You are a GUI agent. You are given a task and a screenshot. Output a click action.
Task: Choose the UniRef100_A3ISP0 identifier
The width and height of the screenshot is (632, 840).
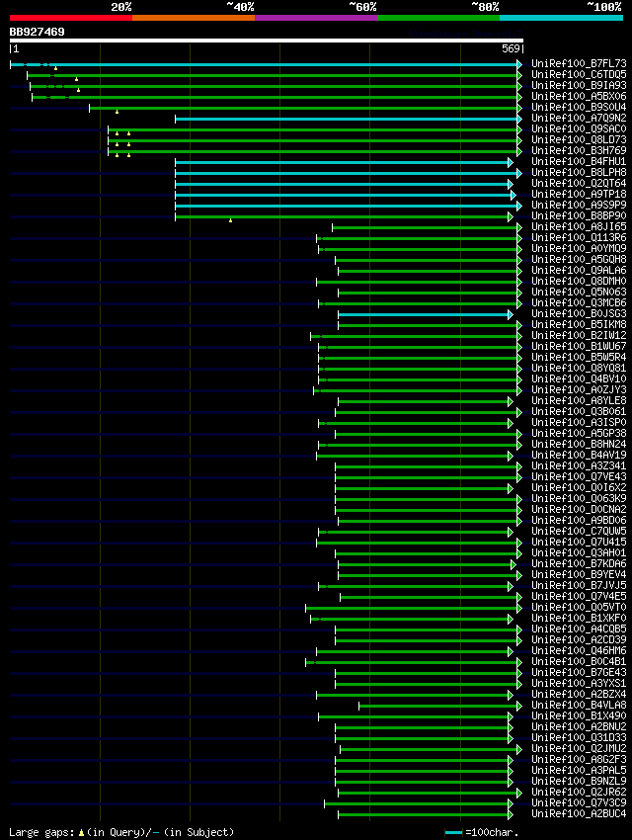(579, 423)
